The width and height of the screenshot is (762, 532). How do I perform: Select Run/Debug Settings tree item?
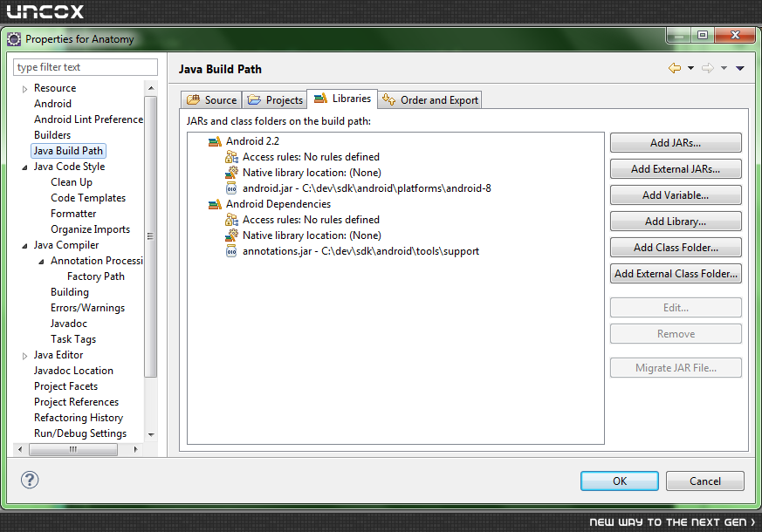(x=80, y=433)
